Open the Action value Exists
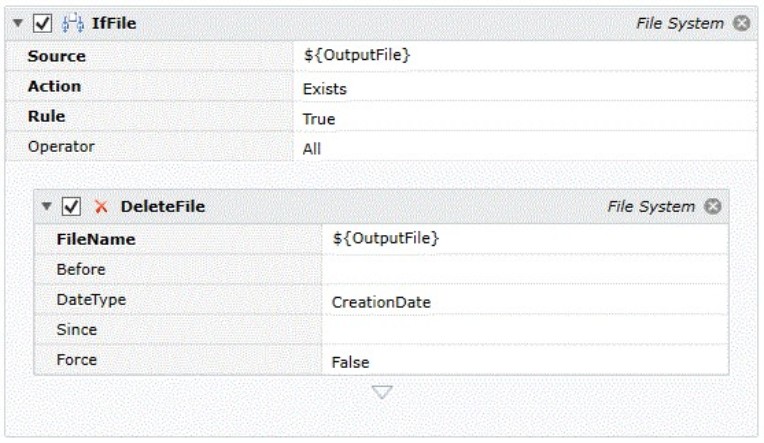 [525, 86]
